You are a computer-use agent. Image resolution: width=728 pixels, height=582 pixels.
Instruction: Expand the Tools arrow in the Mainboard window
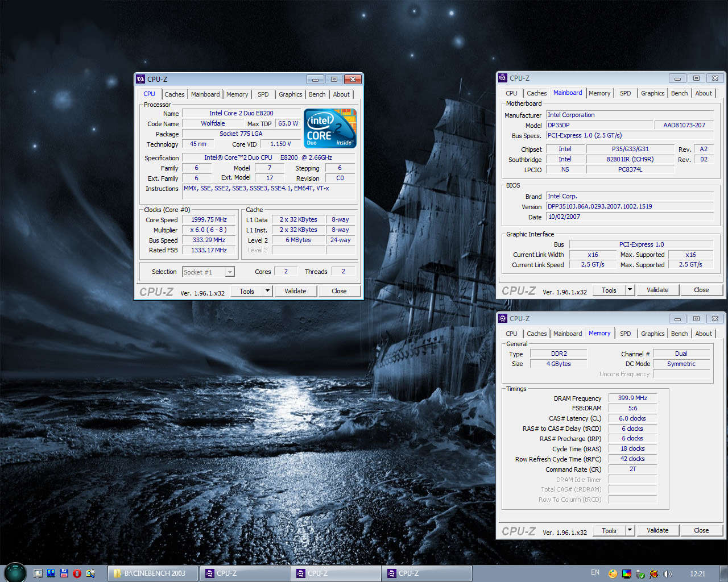point(630,290)
